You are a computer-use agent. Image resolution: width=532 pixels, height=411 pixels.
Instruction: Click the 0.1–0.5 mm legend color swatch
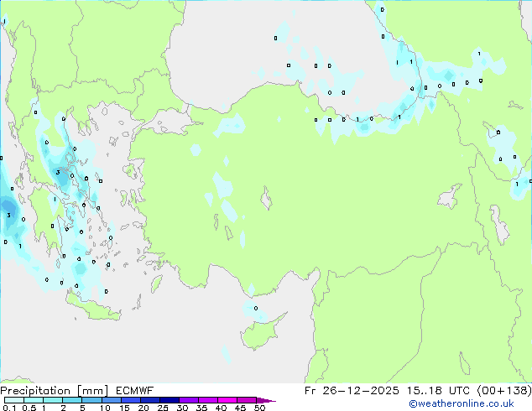[x=14, y=400]
